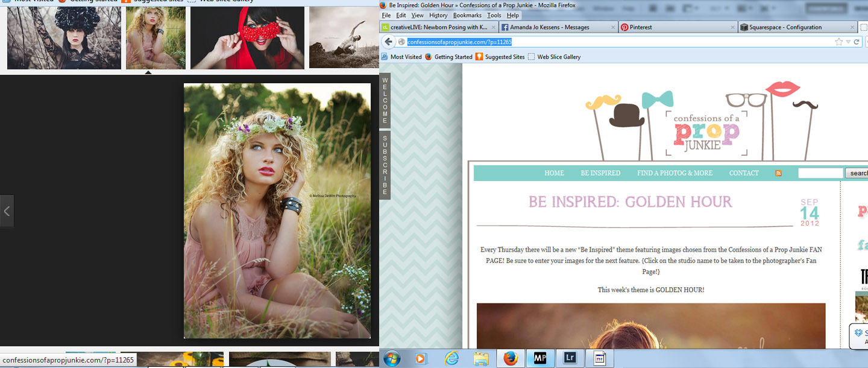Close the Pinterest tab
This screenshot has width=868, height=368.
coord(732,27)
